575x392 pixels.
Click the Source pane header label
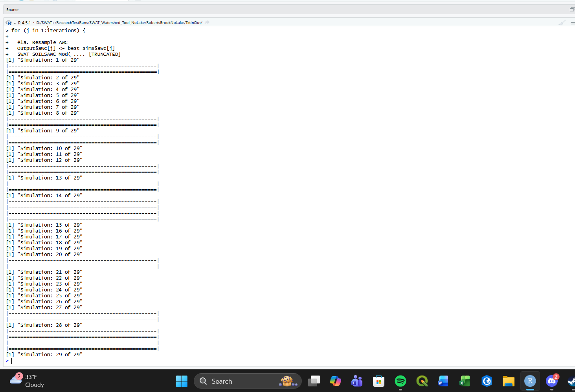(x=12, y=9)
